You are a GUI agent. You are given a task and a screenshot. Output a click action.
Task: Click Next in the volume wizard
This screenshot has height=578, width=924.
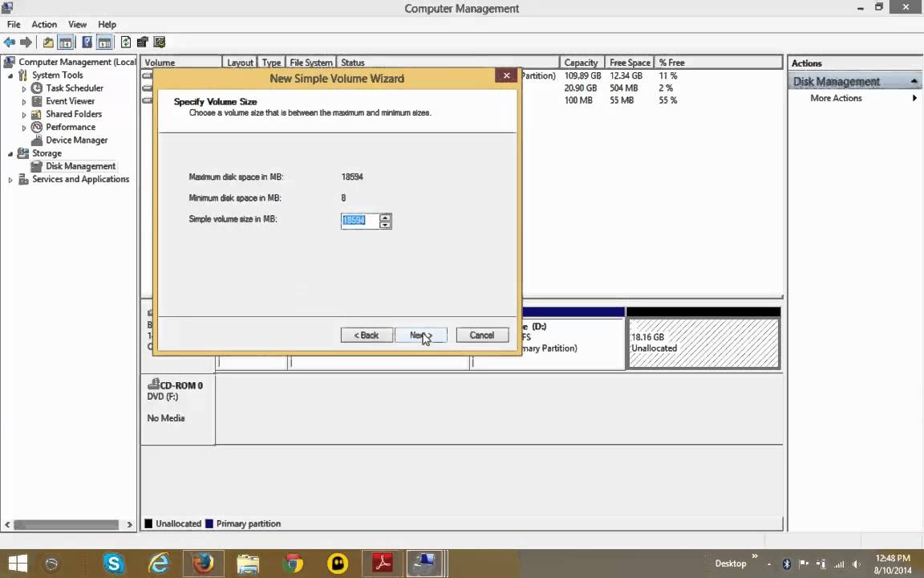421,335
